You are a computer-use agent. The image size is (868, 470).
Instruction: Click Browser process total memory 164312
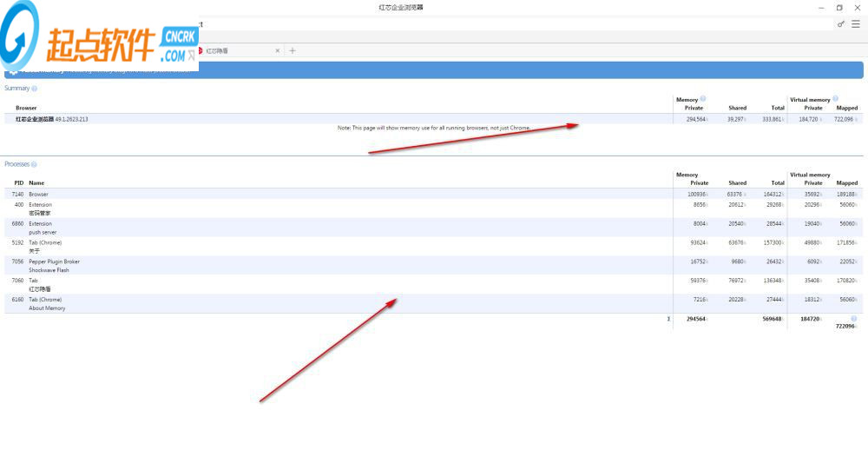coord(773,194)
